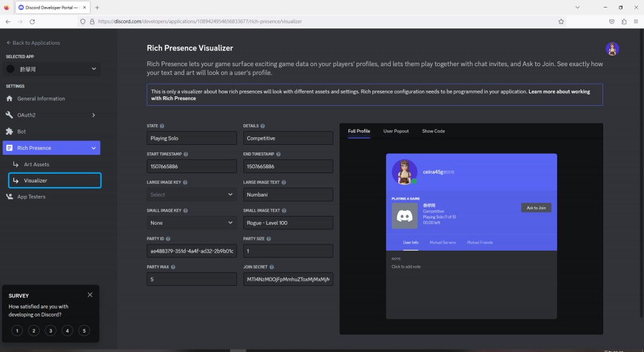Collapse the Rich Presence section chevron

tap(94, 148)
